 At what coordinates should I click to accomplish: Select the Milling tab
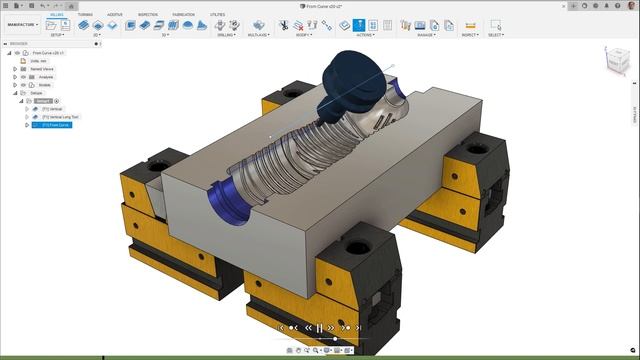57,15
